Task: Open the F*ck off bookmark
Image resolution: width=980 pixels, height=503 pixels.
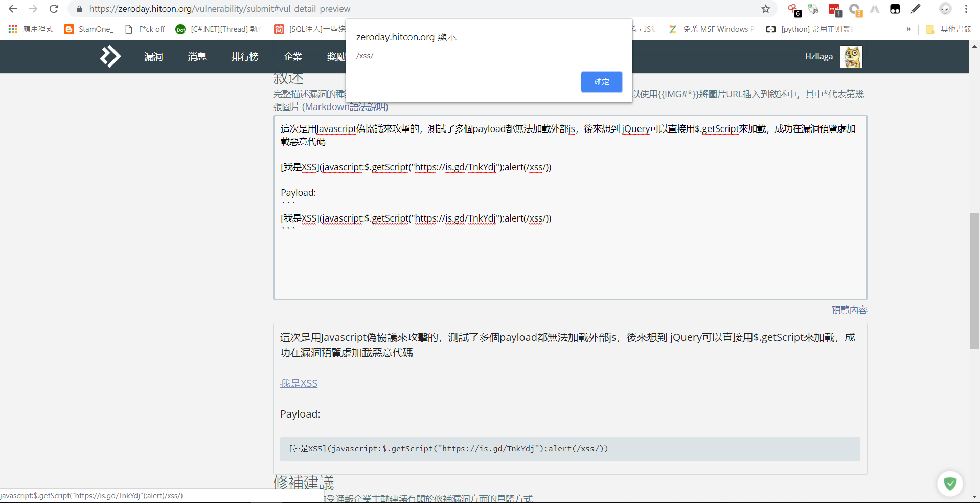Action: 145,29
